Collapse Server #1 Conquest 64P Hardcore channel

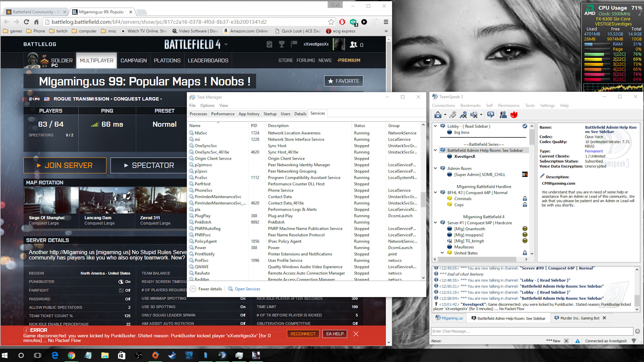435,223
